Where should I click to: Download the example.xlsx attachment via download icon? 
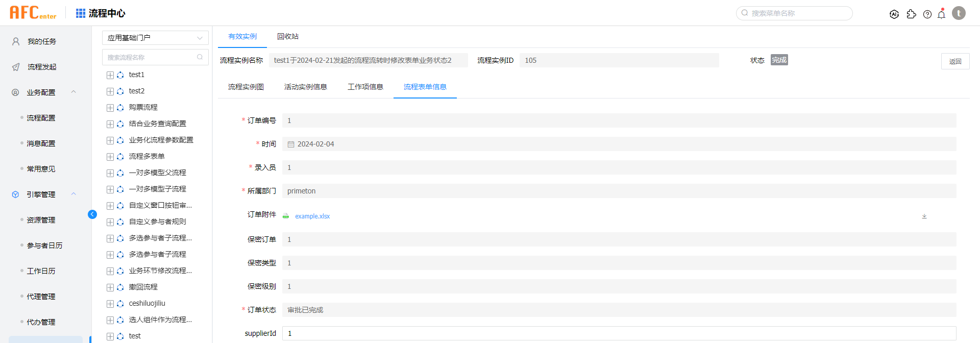point(924,216)
